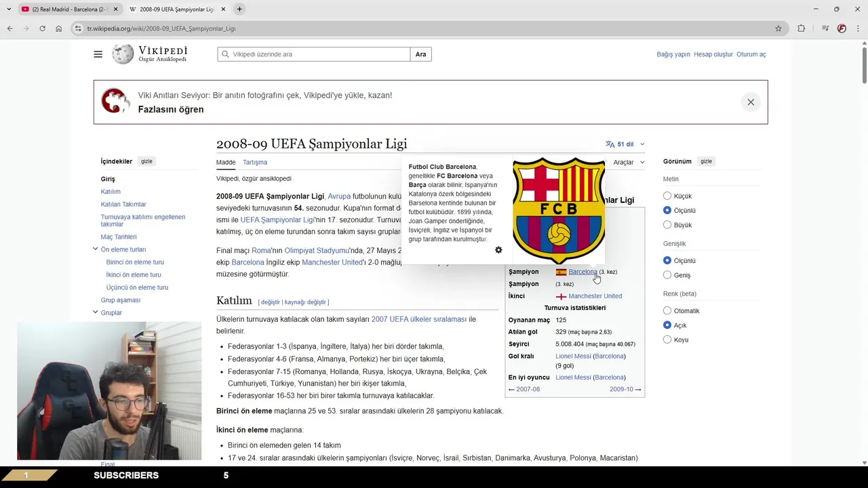Screen dimensions: 868x488
Task: Open the Araçlar tools dropdown
Action: (629, 163)
